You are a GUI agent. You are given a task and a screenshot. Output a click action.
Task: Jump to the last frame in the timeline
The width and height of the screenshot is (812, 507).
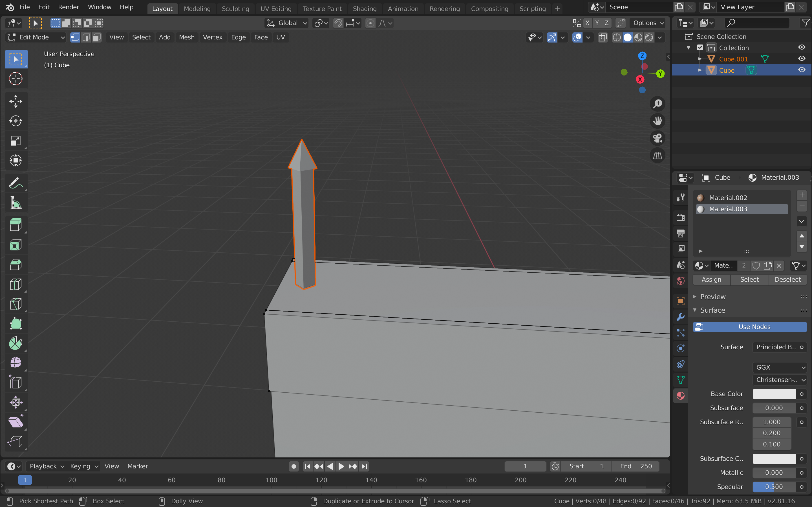point(364,466)
